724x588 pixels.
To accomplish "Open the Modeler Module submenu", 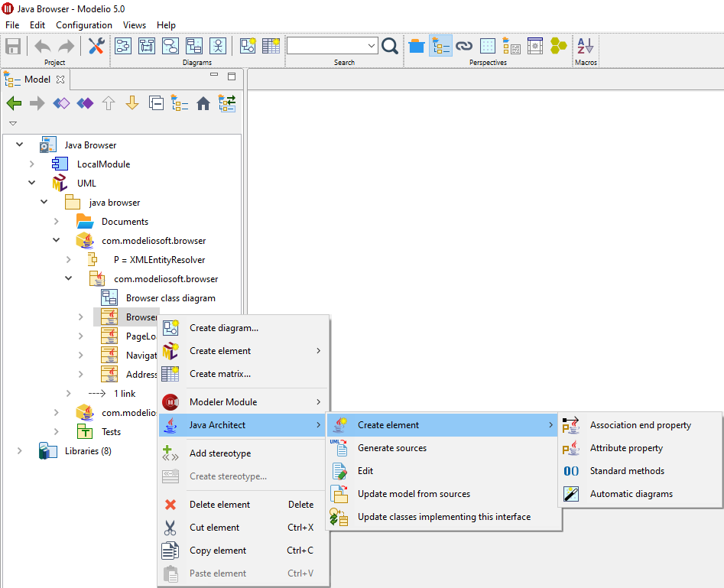I will (244, 402).
